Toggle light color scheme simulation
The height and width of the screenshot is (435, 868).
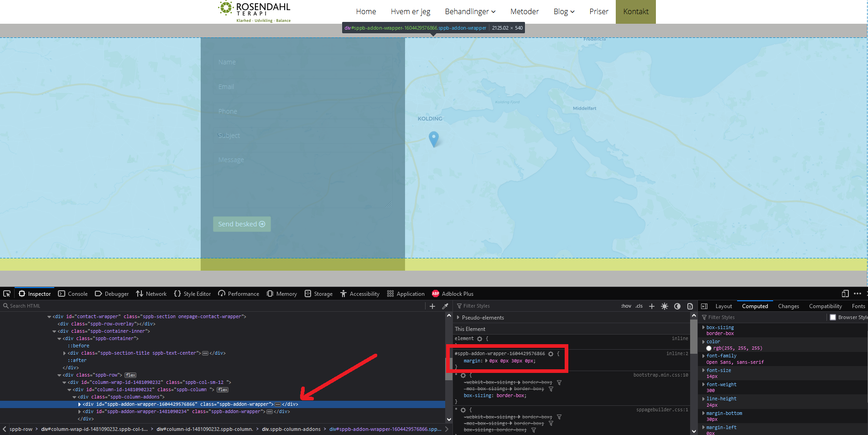[665, 306]
